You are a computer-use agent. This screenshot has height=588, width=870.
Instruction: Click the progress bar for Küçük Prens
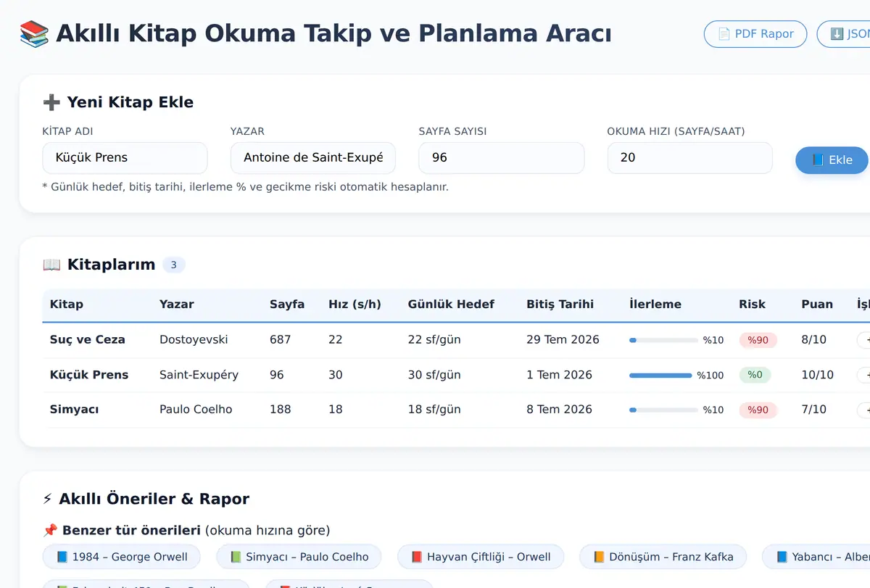click(x=660, y=376)
